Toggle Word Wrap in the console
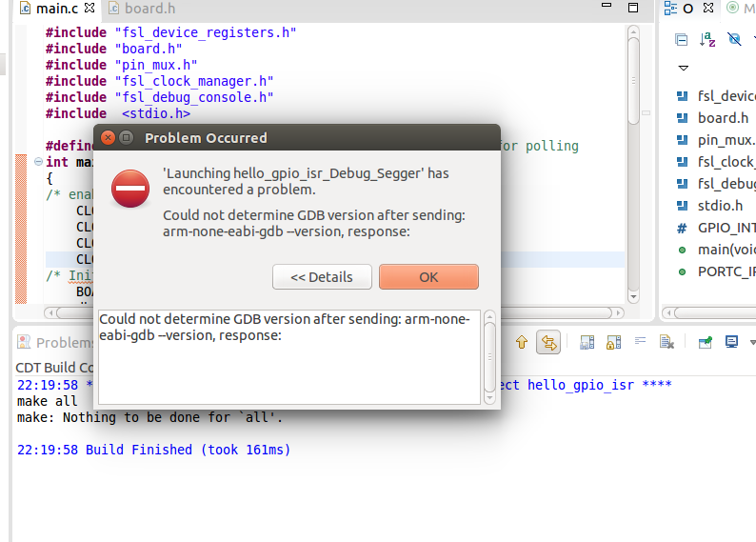 [x=640, y=341]
